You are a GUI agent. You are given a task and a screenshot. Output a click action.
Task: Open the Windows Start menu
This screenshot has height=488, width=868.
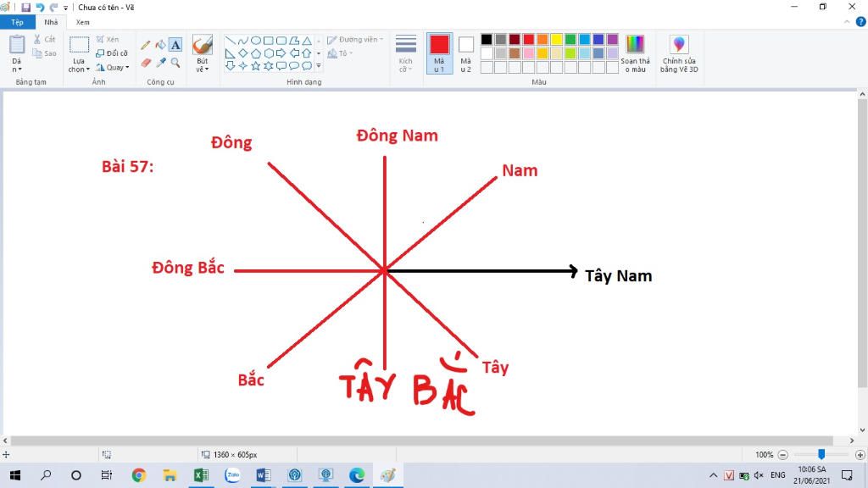15,475
